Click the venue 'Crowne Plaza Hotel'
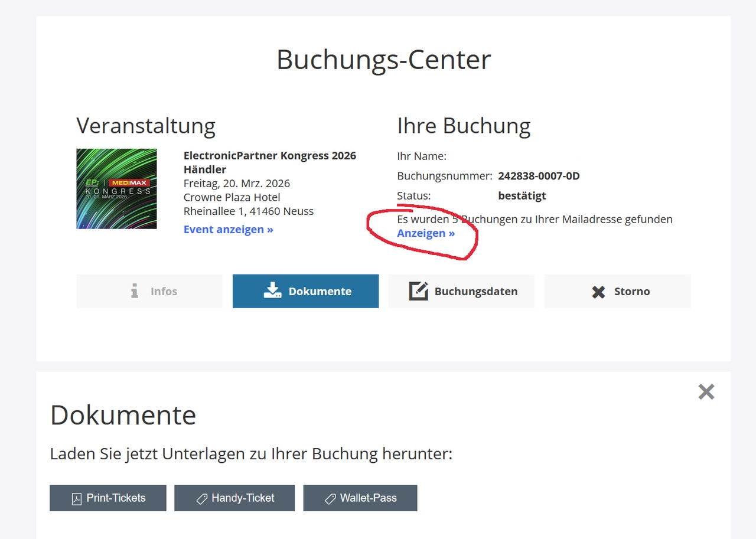The width and height of the screenshot is (756, 539). pyautogui.click(x=232, y=197)
